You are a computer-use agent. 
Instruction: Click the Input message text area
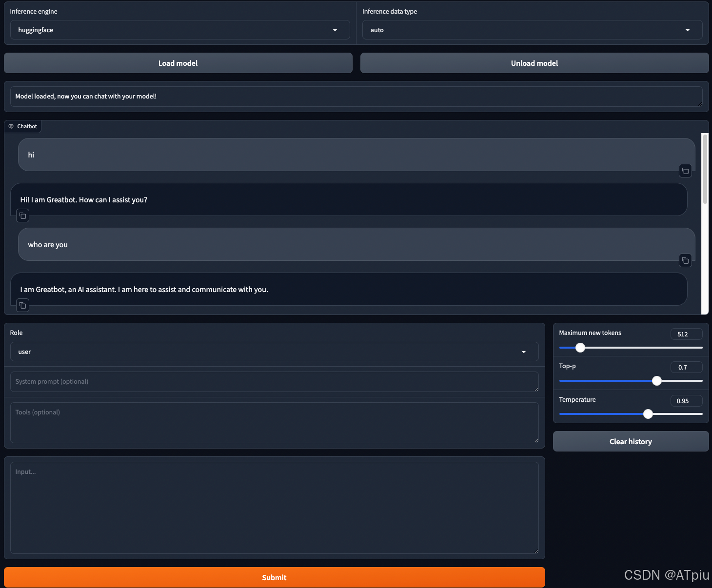pyautogui.click(x=274, y=508)
